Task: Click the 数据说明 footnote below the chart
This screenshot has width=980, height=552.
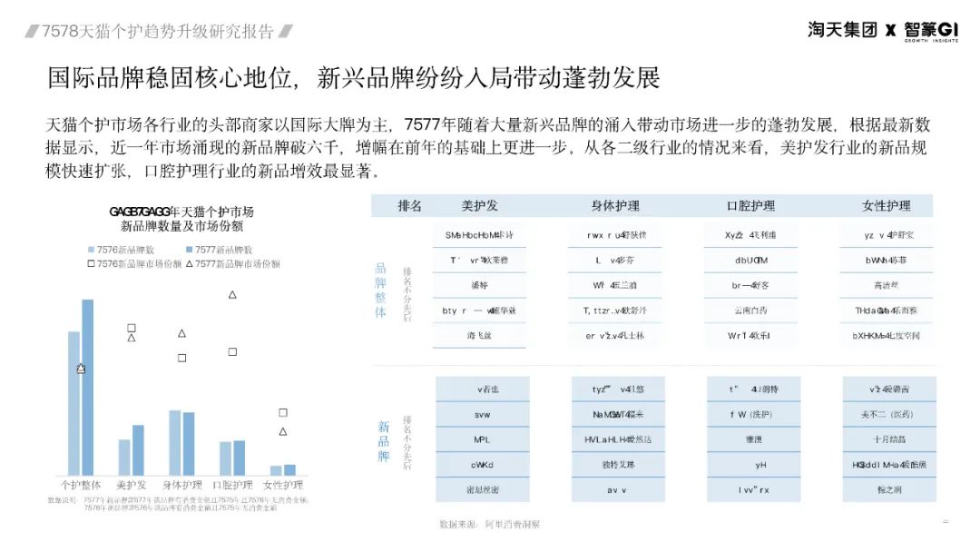Action: pyautogui.click(x=178, y=504)
